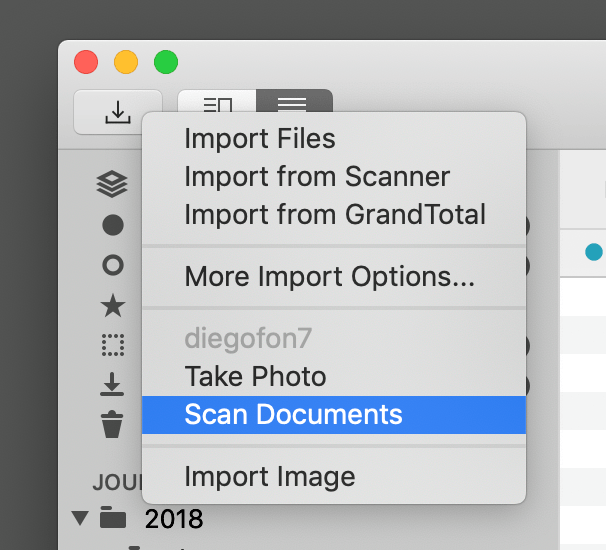Open the sidebar inbox download-arrow icon
606x550 pixels.
113,384
